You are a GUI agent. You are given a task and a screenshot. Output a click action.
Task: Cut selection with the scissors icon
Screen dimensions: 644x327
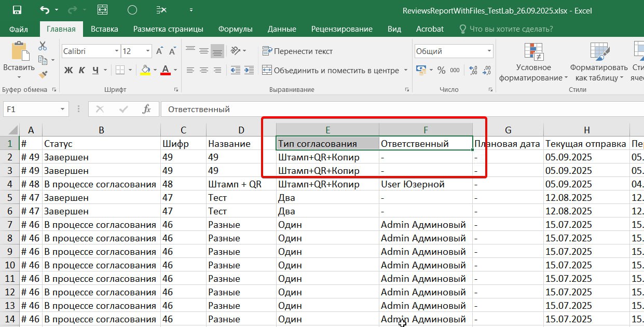pyautogui.click(x=43, y=46)
